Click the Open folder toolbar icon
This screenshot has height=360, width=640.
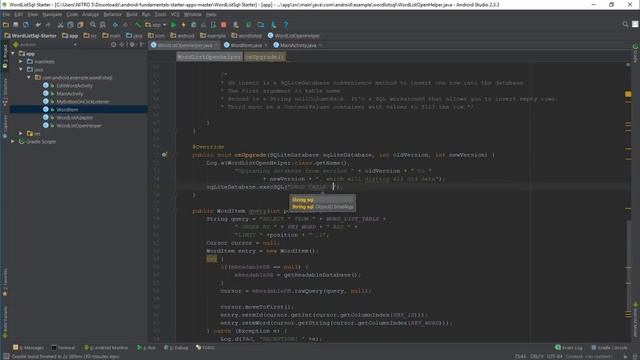click(6, 25)
